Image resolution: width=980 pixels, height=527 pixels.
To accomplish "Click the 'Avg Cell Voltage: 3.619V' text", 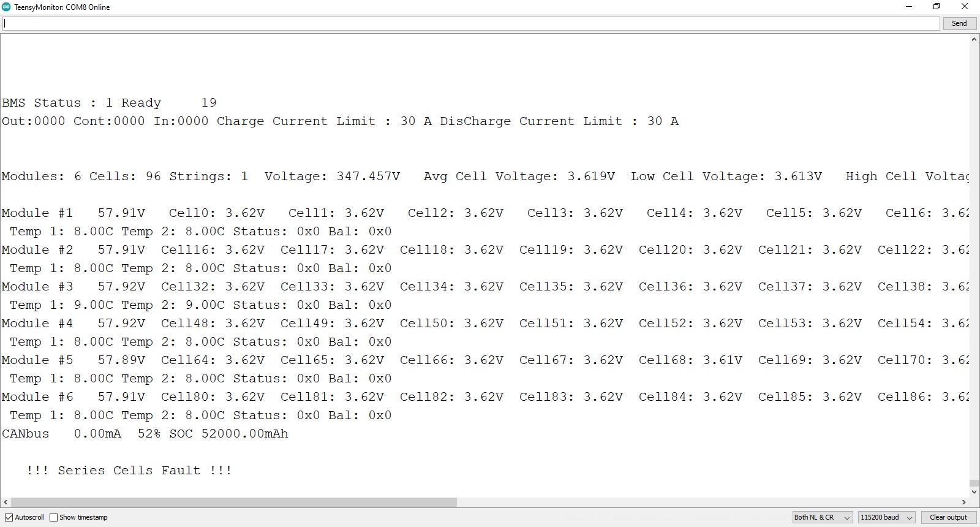I will point(519,176).
